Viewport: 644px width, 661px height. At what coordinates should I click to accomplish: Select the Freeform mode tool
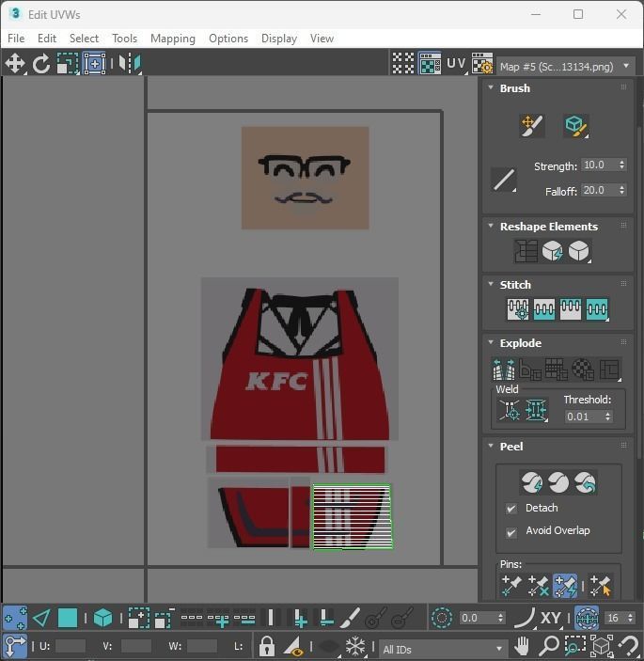[x=94, y=64]
